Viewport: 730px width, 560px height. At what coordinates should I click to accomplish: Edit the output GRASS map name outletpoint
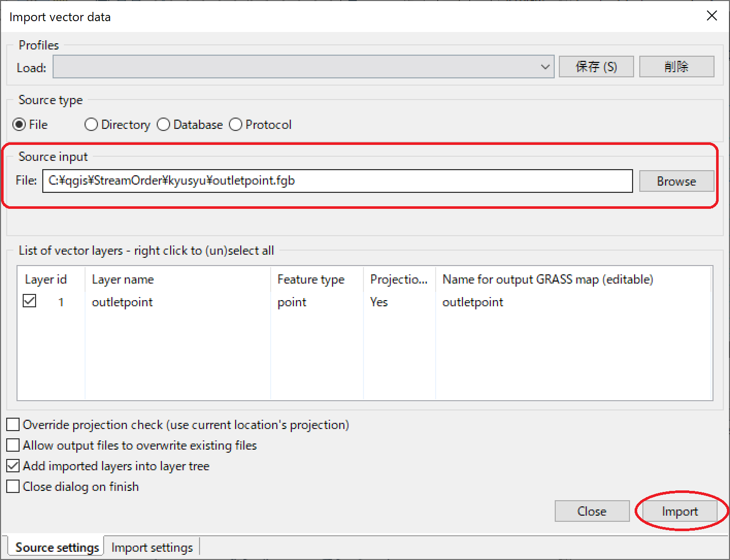click(473, 302)
